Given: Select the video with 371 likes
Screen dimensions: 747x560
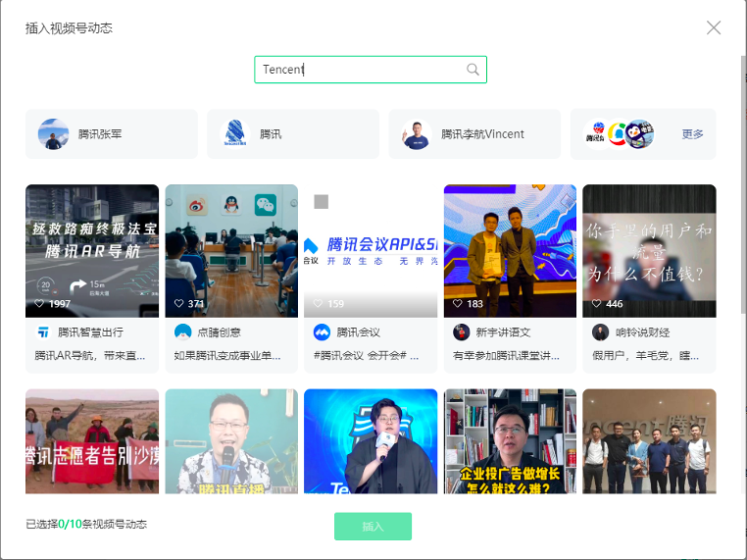Looking at the screenshot, I should point(231,251).
